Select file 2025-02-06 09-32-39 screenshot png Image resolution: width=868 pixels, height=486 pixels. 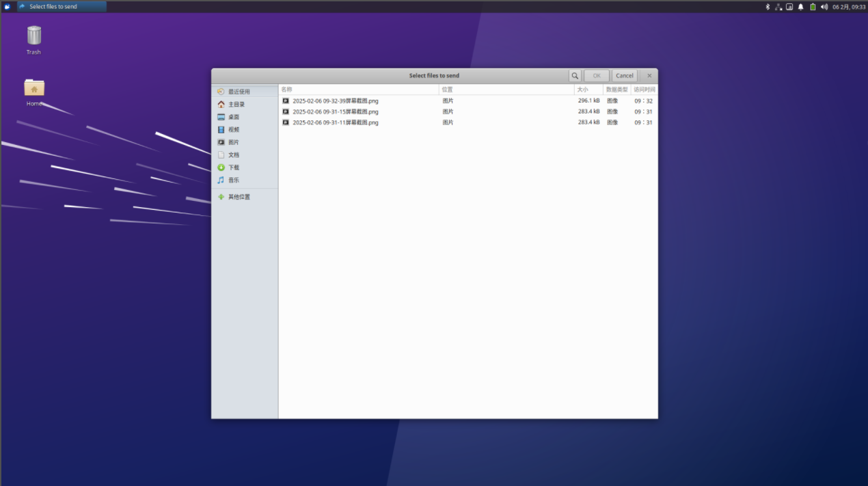coord(467,100)
